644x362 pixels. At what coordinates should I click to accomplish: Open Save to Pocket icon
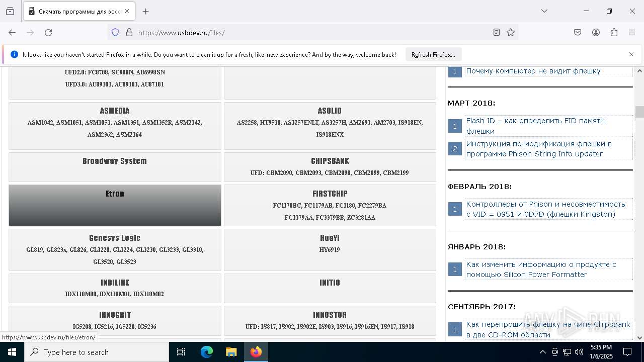(578, 32)
